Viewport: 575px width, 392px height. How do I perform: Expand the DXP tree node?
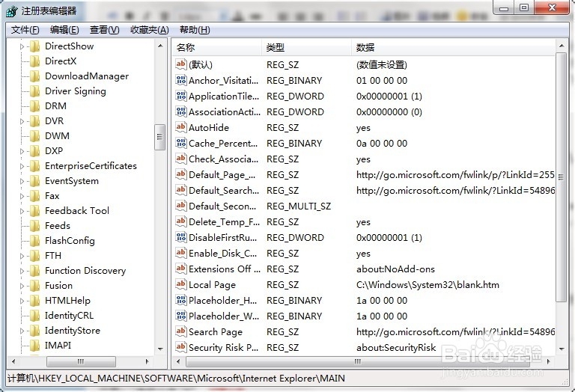[22, 151]
